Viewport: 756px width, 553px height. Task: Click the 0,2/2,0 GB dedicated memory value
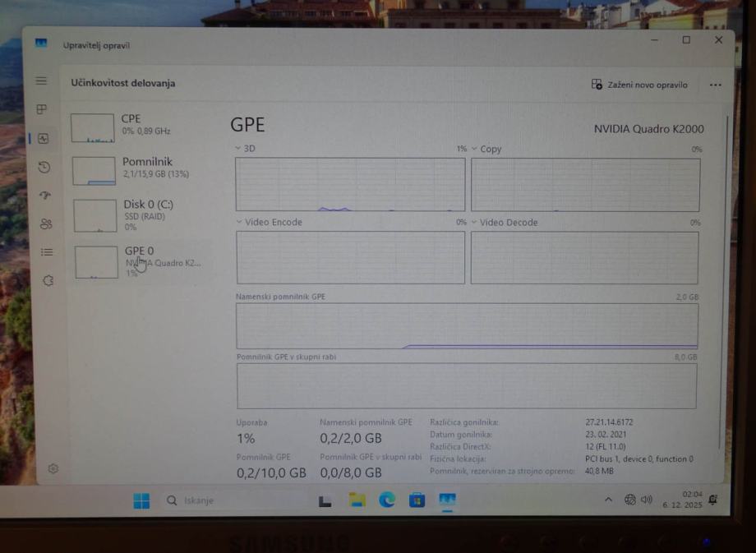351,438
